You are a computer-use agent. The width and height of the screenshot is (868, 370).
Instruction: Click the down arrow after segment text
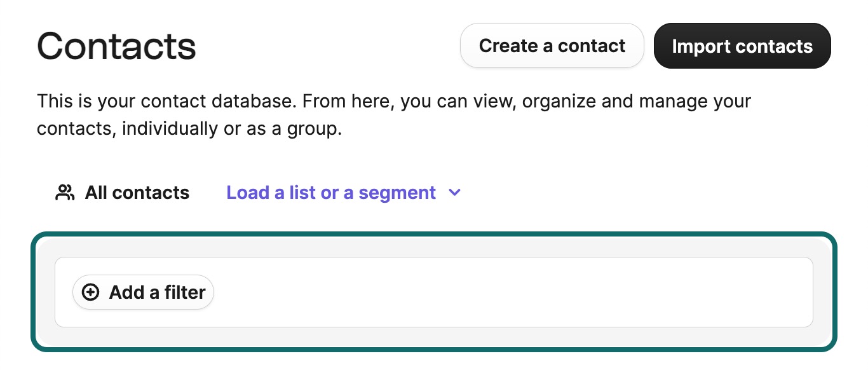click(x=454, y=193)
